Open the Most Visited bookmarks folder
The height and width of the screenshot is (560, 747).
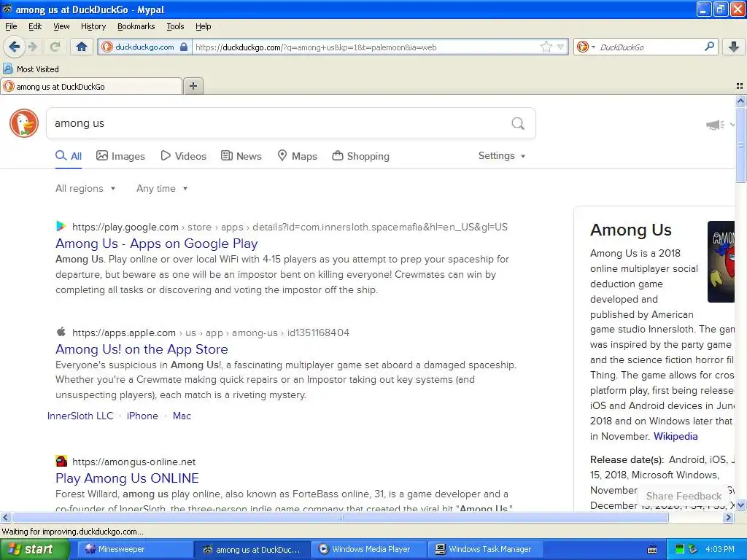click(x=31, y=69)
